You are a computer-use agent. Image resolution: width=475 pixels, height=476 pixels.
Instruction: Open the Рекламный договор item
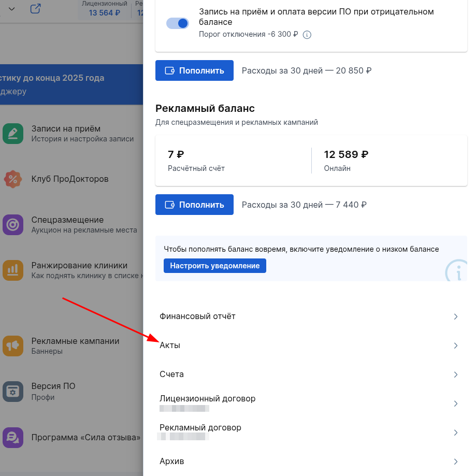[200, 428]
